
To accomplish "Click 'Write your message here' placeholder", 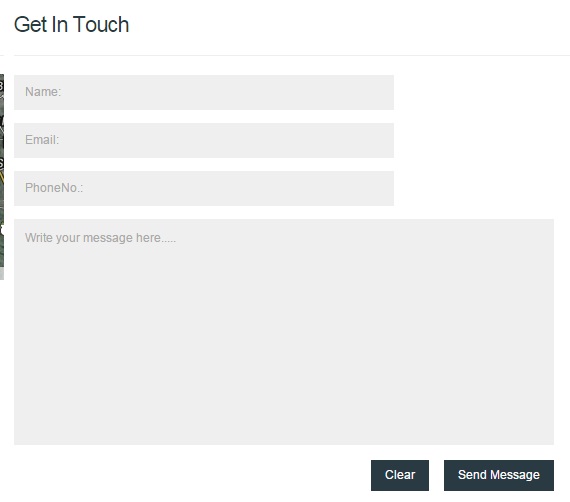I will [100, 238].
